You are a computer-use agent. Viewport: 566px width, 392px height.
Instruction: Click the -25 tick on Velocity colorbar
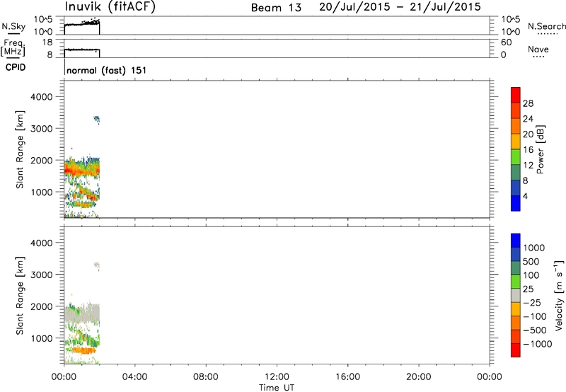pos(531,302)
